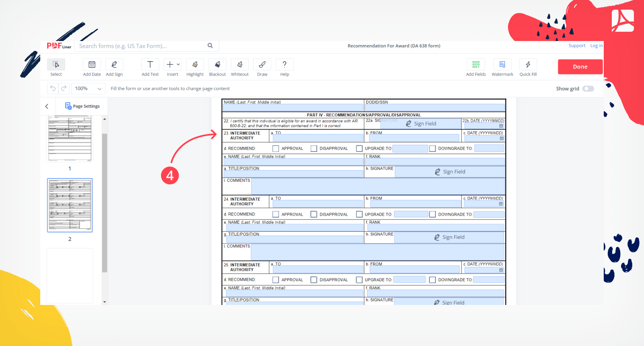Check DISAPPROVAL in section 25

point(314,280)
